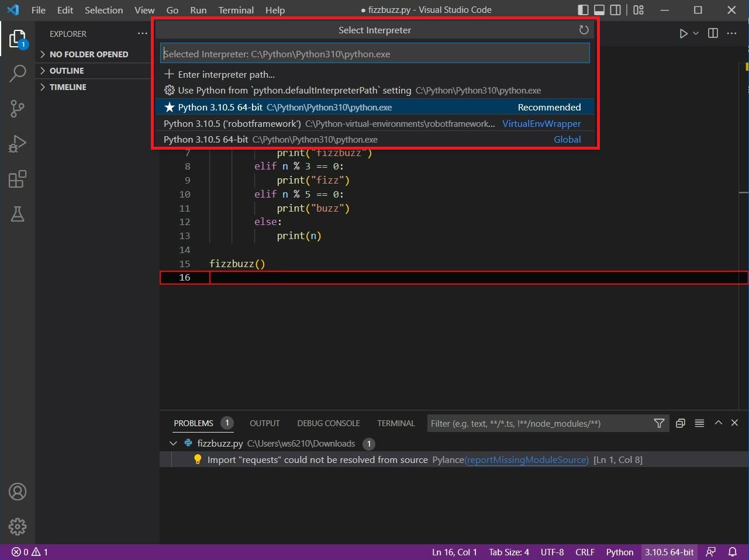
Task: Open the Edit menu
Action: (65, 10)
